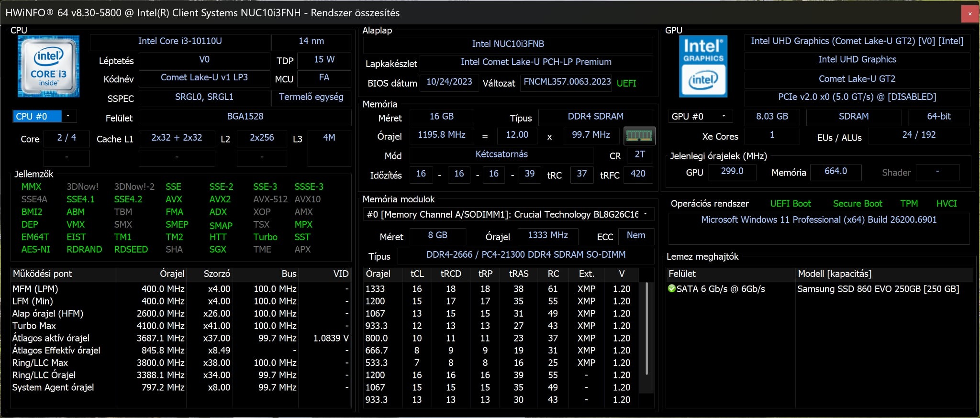980x418 pixels.
Task: Click the Microsoft Windows 11 Professional build text
Action: (819, 220)
